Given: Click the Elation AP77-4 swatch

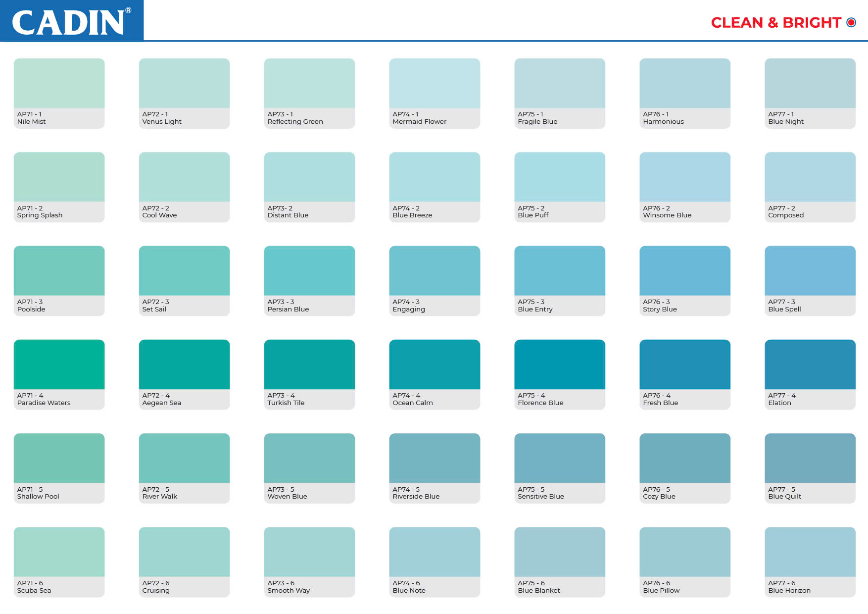Looking at the screenshot, I should point(810,364).
